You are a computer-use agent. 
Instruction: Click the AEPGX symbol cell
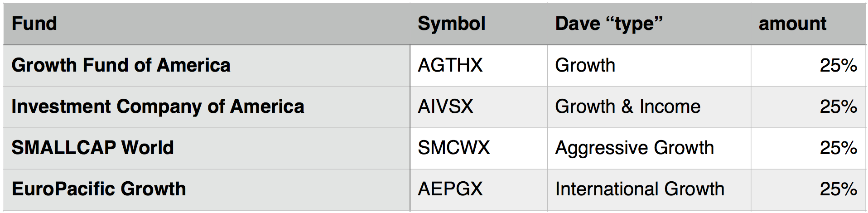[478, 190]
